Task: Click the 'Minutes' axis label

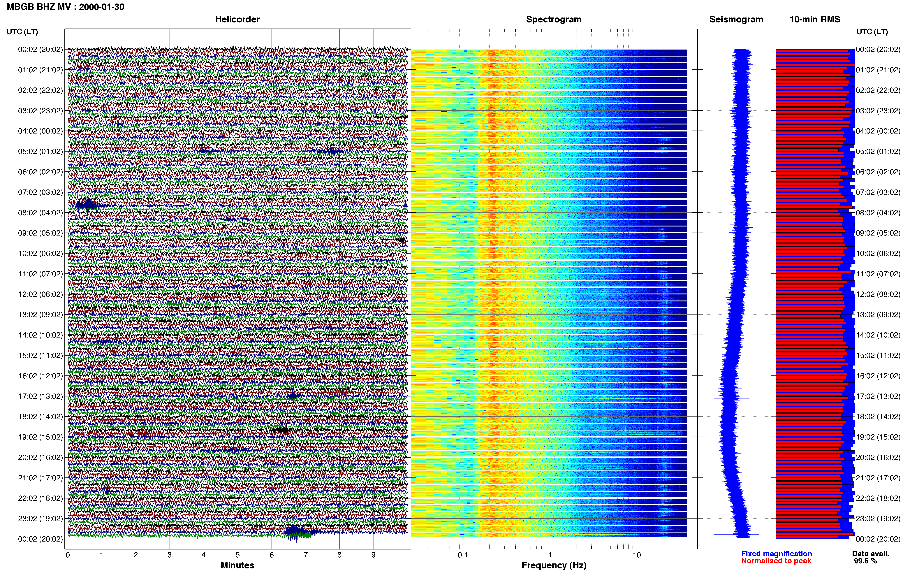Action: tap(237, 565)
